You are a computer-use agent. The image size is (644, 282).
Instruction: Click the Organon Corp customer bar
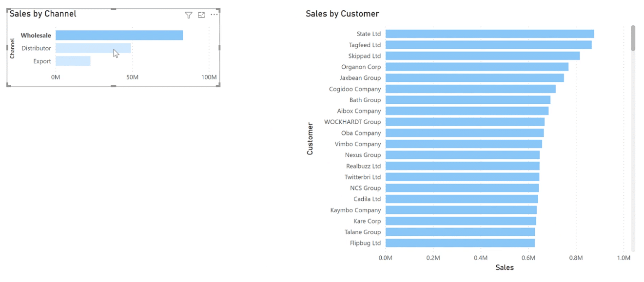[x=477, y=67]
